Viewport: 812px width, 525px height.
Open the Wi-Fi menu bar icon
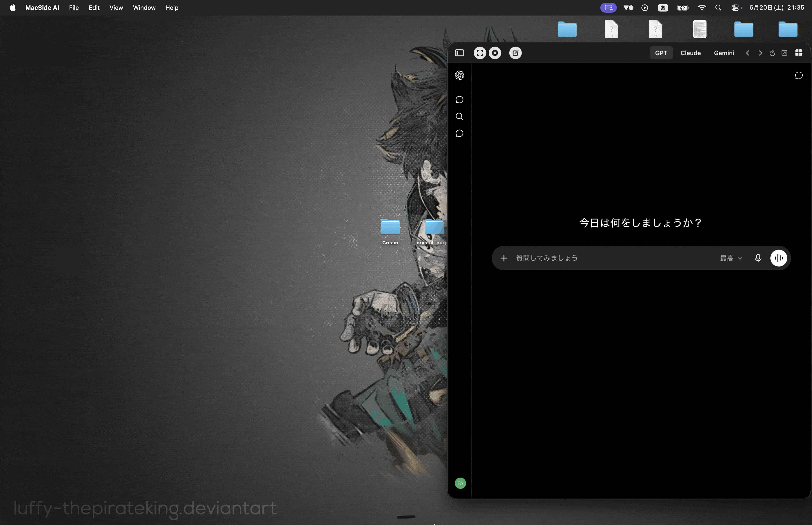[x=702, y=8]
